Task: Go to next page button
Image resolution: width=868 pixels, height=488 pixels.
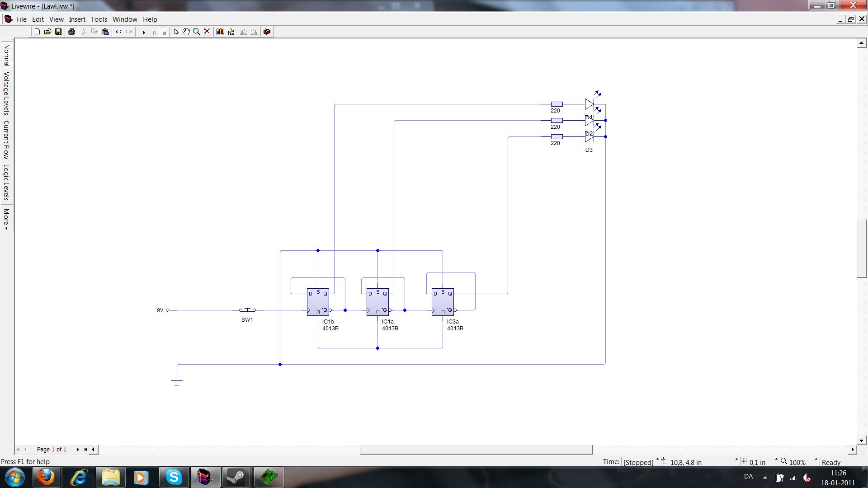Action: tap(78, 449)
